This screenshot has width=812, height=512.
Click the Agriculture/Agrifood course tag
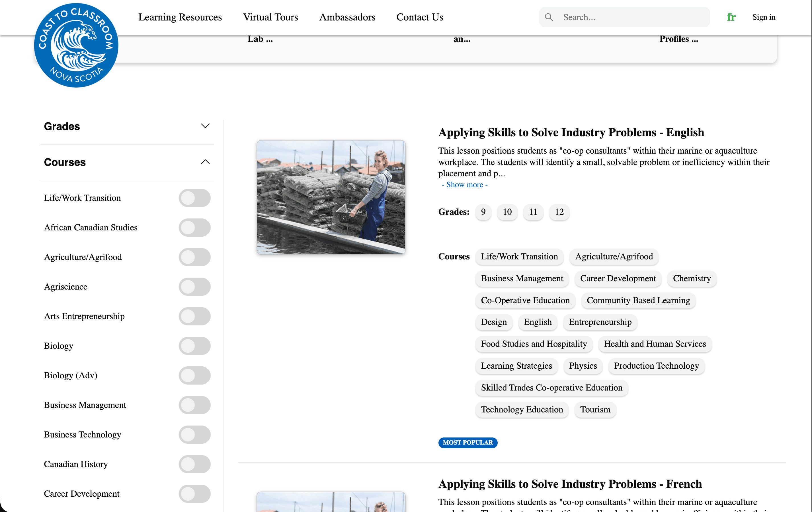point(614,257)
